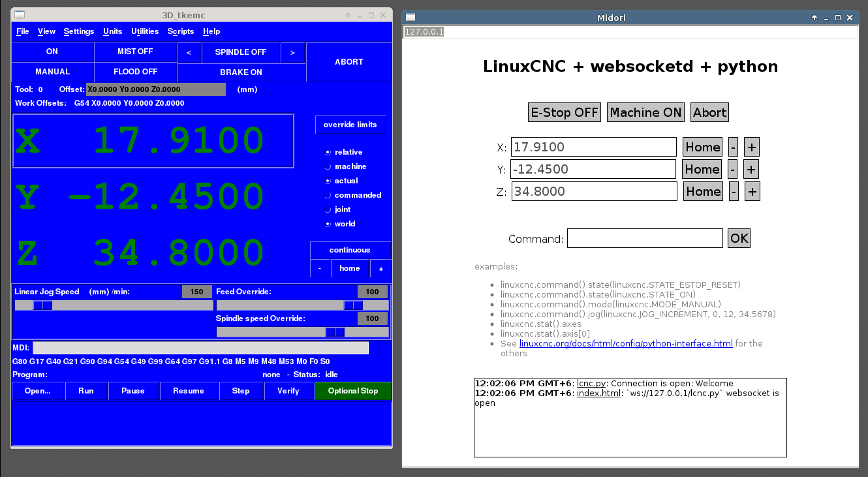Image resolution: width=868 pixels, height=477 pixels.
Task: Click the Linear Jog Speed slider
Action: coord(114,305)
